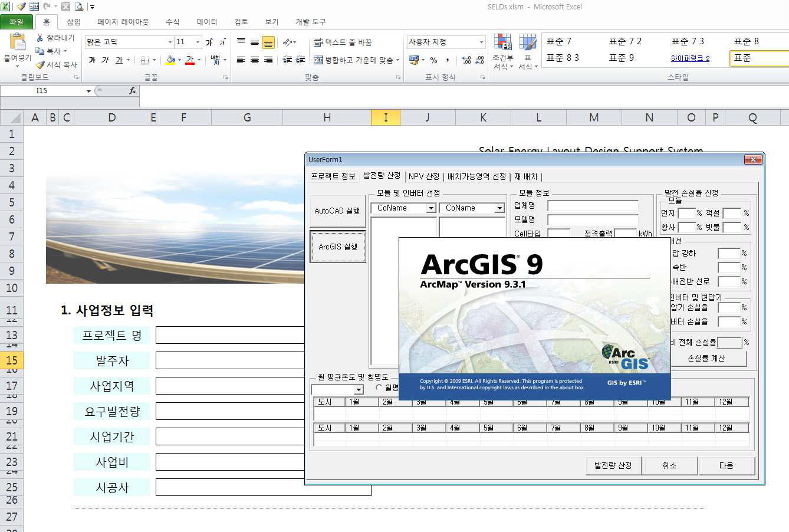The image size is (789, 532).
Task: Click the 손실률 계산 button
Action: click(706, 358)
